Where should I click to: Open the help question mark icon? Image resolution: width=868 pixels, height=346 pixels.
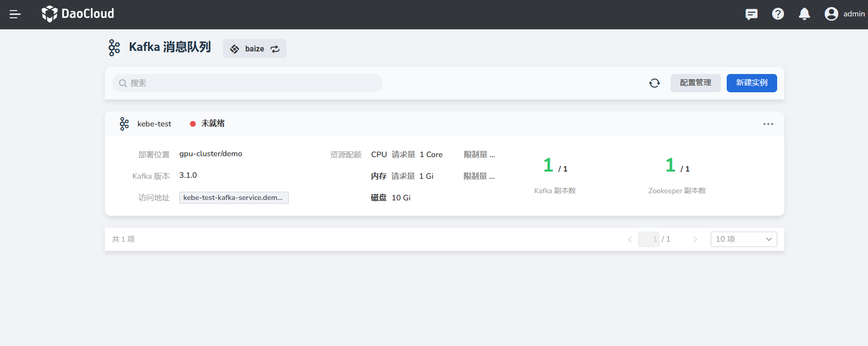pyautogui.click(x=778, y=14)
